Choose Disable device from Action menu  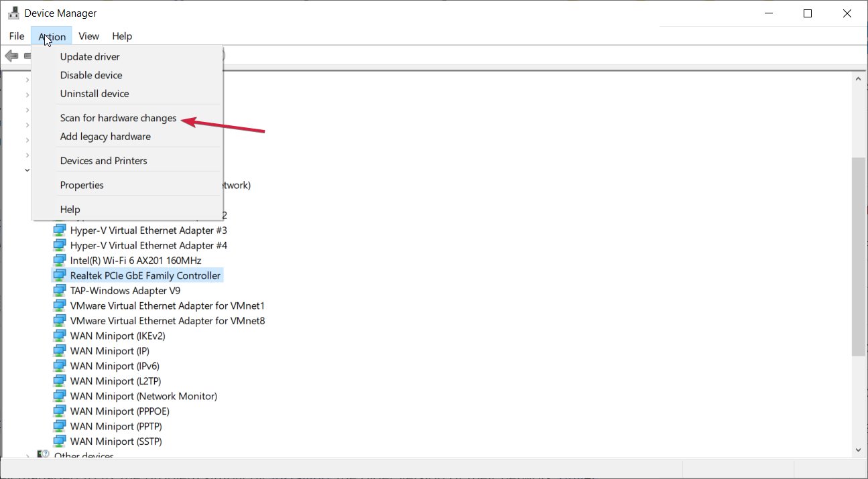click(x=127, y=75)
